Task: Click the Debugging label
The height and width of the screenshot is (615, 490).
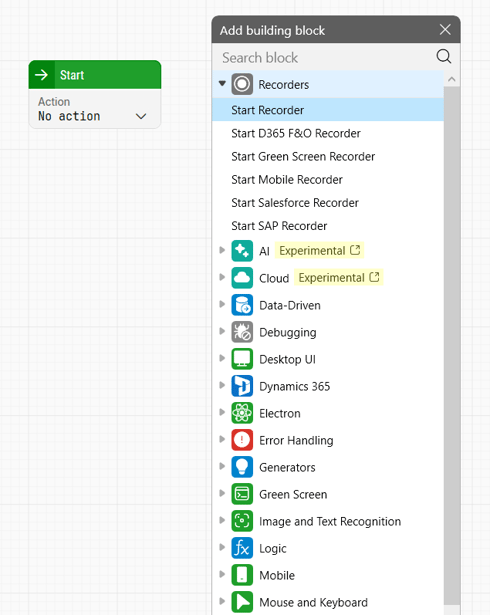Action: coord(288,333)
